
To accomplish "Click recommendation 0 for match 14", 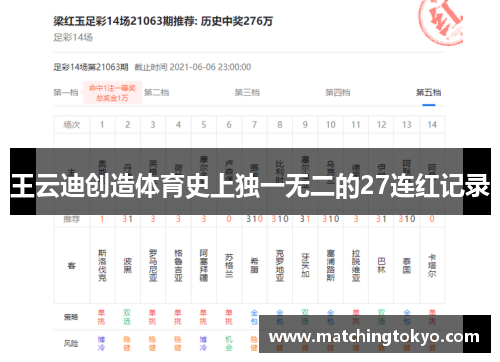I will 432,219.
